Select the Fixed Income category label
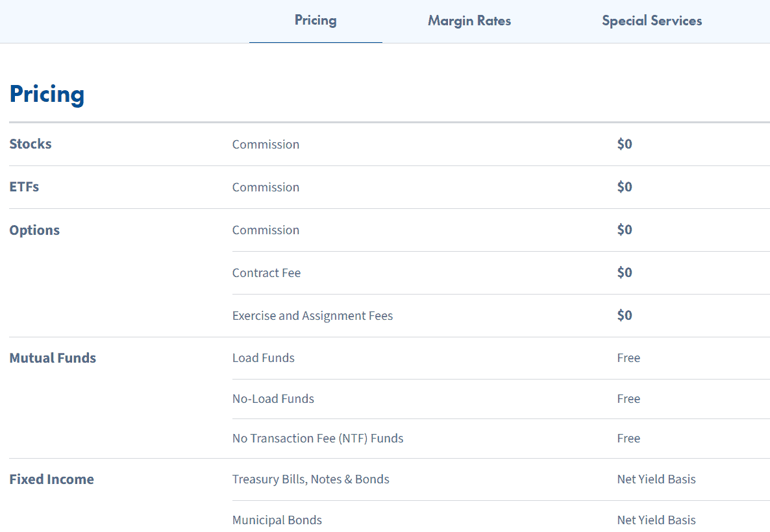The width and height of the screenshot is (770, 532). click(x=51, y=479)
